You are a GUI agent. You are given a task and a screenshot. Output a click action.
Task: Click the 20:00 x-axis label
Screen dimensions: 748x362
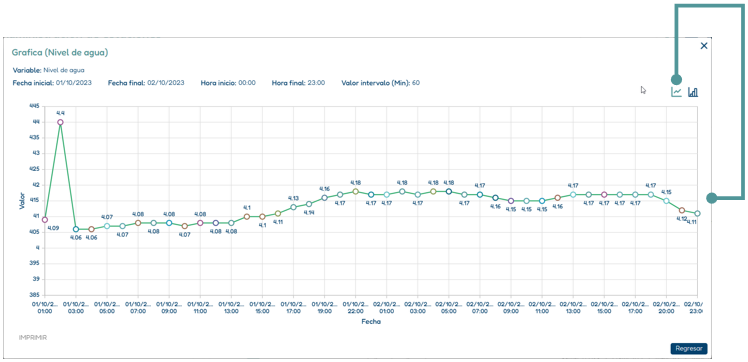click(666, 307)
